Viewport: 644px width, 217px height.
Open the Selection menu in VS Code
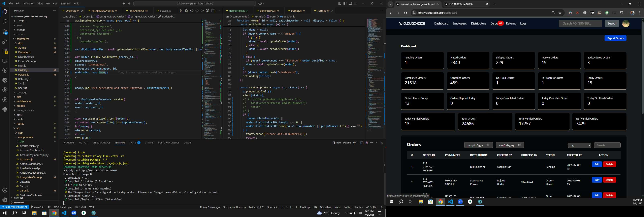coord(29,3)
